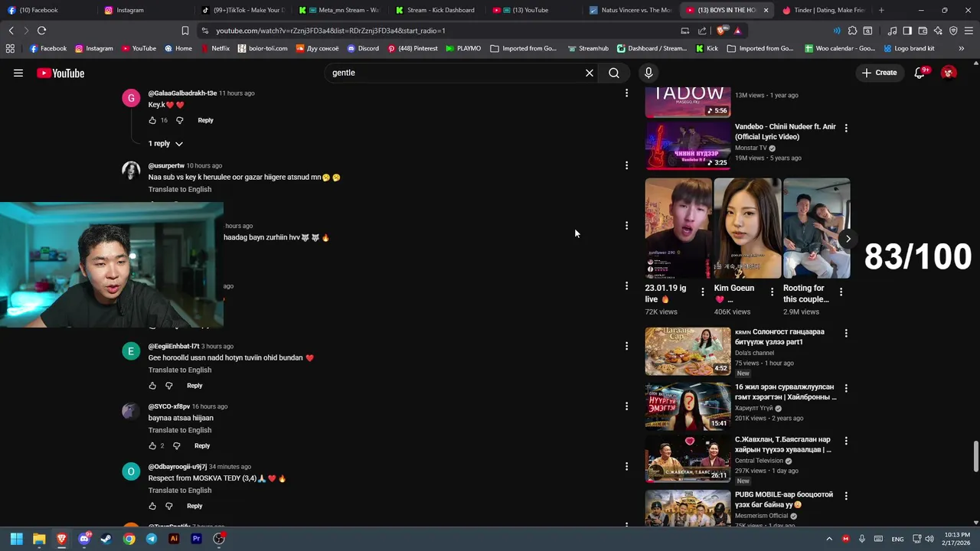Screen dimensions: 980x551
Task: Show hidden system tray icons
Action: [x=829, y=539]
